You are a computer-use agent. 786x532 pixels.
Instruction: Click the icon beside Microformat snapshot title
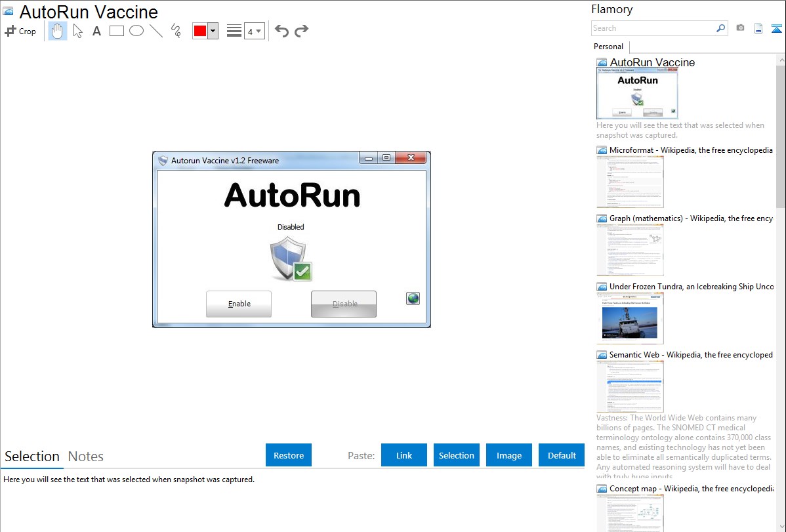coord(602,150)
